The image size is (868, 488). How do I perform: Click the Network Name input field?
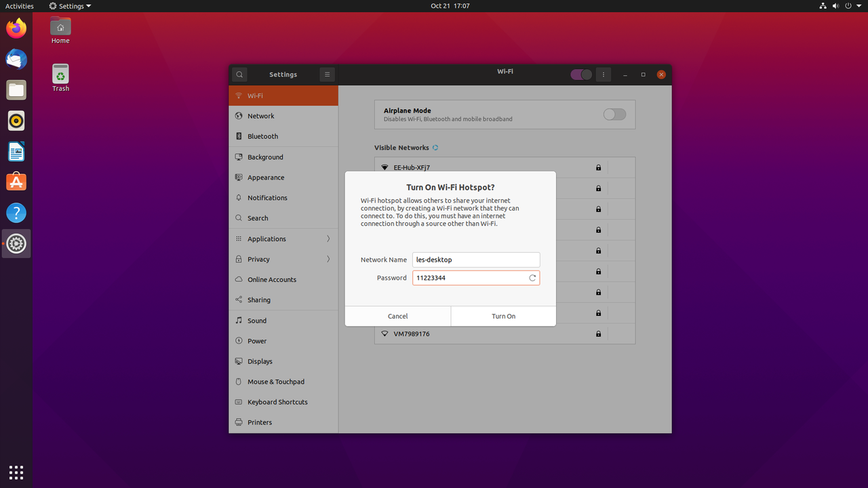(476, 260)
